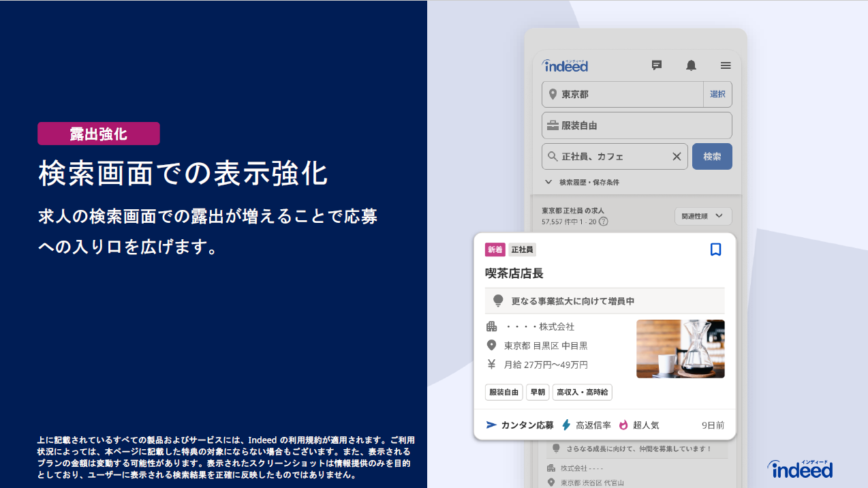Click the 新着 badge
Screen dimensions: 868x488
point(495,249)
